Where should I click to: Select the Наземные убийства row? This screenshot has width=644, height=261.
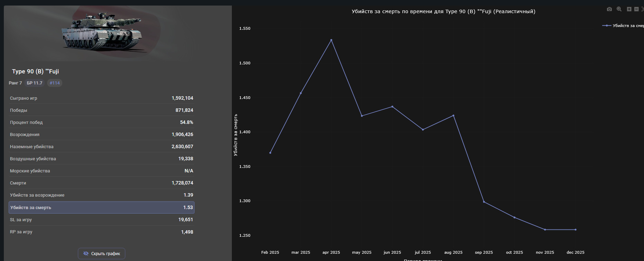click(101, 146)
